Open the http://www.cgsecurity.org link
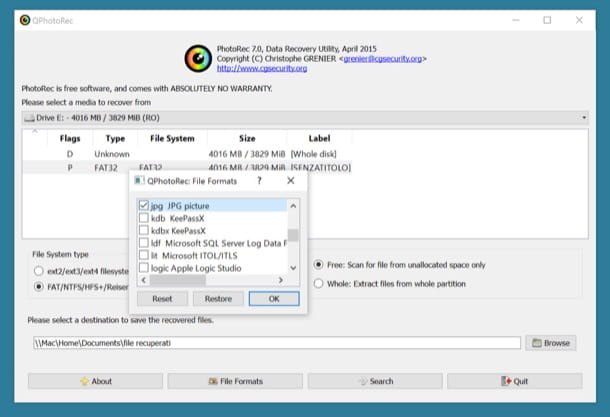 [262, 68]
